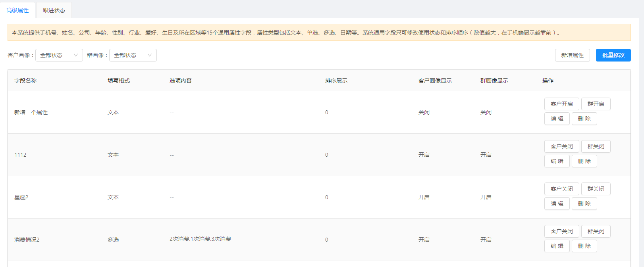This screenshot has height=267, width=644.
Task: Delete the 新增一个属性 field
Action: pos(584,119)
